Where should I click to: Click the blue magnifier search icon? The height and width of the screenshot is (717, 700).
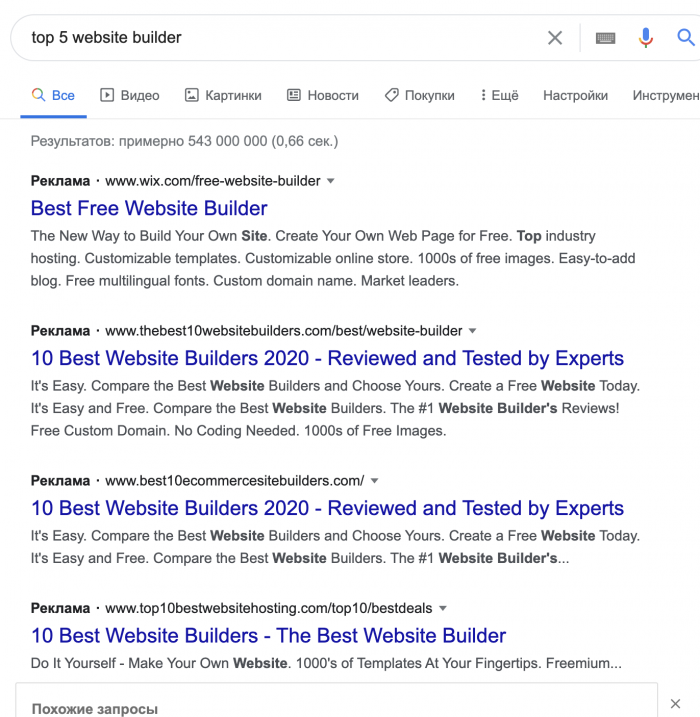pos(686,37)
